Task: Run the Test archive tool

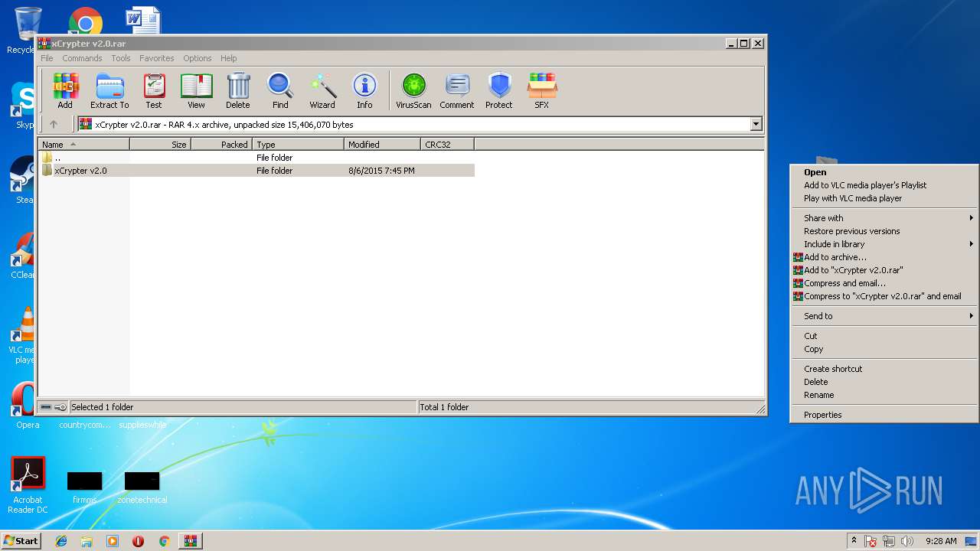Action: click(154, 91)
